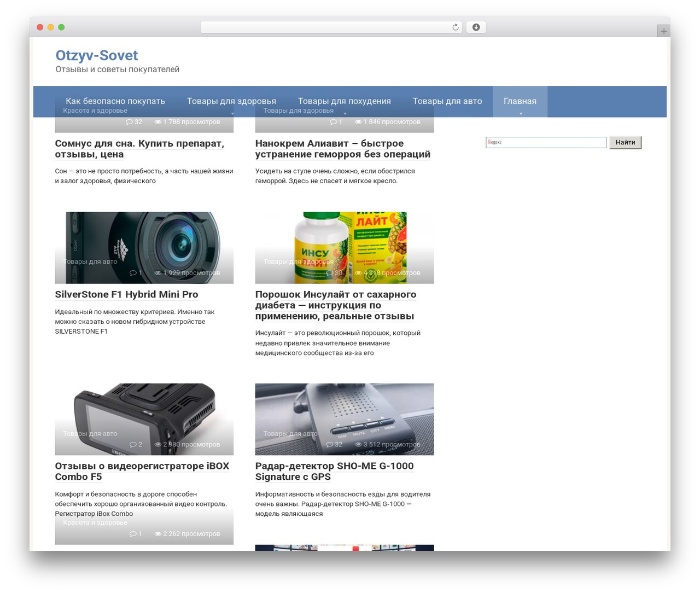The image size is (700, 593).
Task: Open article Радар-детектор SHO-ME G-1000 Signature
Action: [x=335, y=472]
